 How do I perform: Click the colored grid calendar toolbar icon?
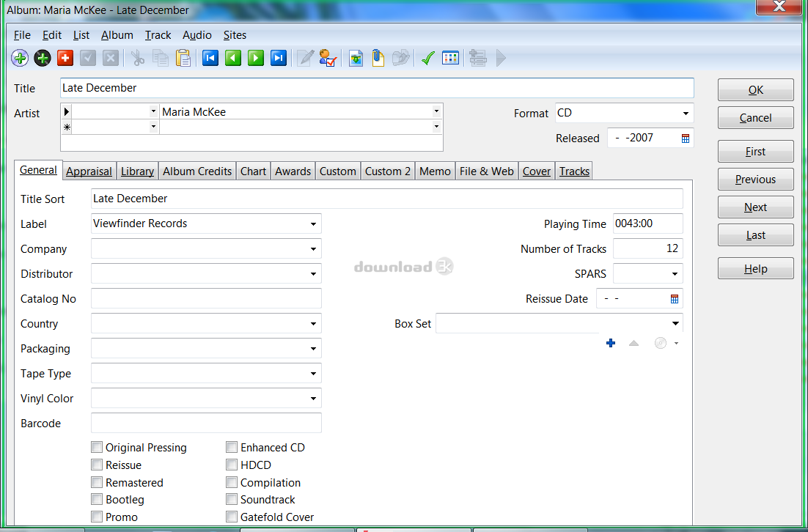tap(450, 58)
